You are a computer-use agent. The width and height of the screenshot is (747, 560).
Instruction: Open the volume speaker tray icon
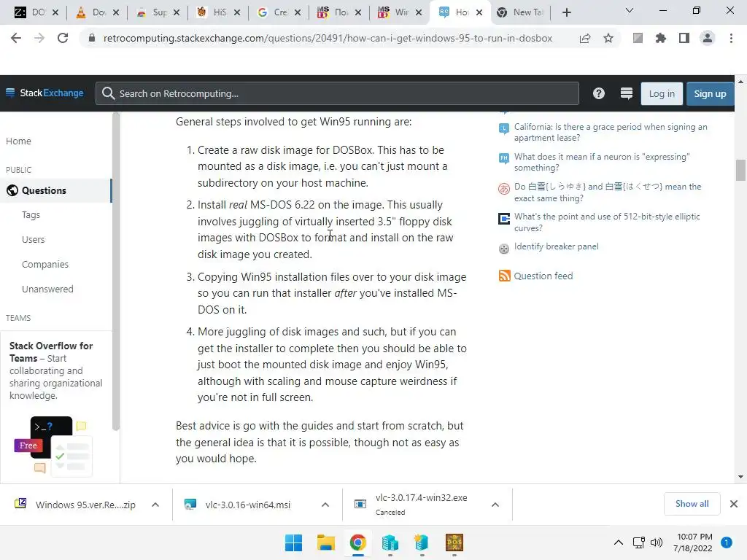coord(657,542)
